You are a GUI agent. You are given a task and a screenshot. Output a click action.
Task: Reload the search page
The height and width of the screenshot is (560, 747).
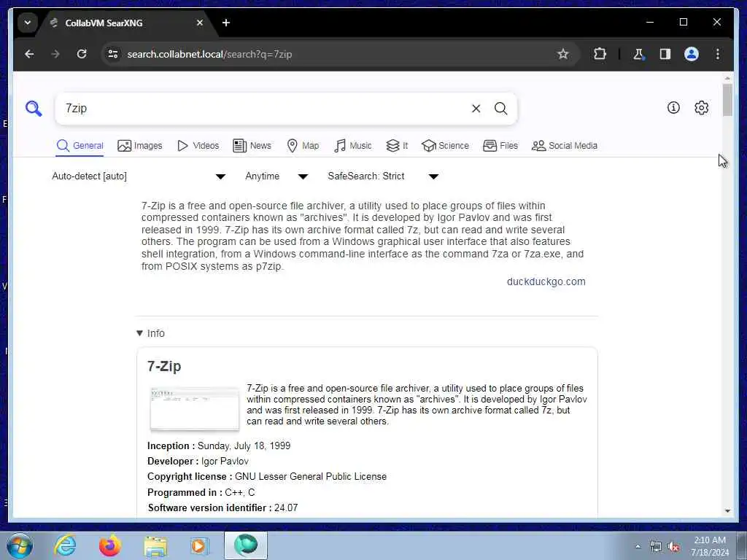82,54
